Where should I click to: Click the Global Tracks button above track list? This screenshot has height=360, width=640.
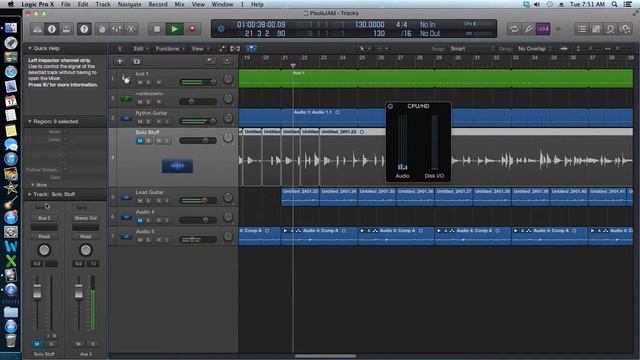click(x=211, y=61)
